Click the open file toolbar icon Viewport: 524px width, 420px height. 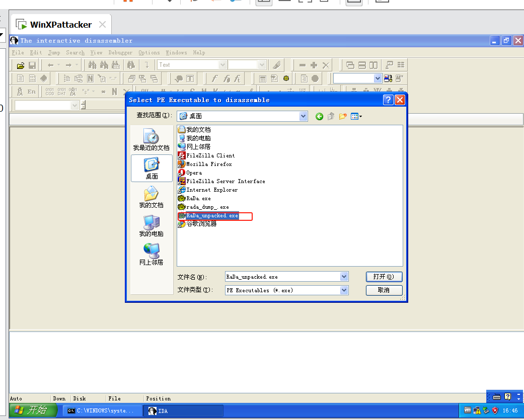click(20, 65)
